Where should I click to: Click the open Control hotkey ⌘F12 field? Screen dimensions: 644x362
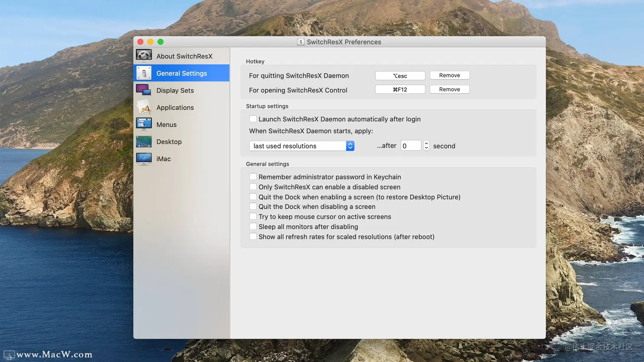click(x=400, y=89)
